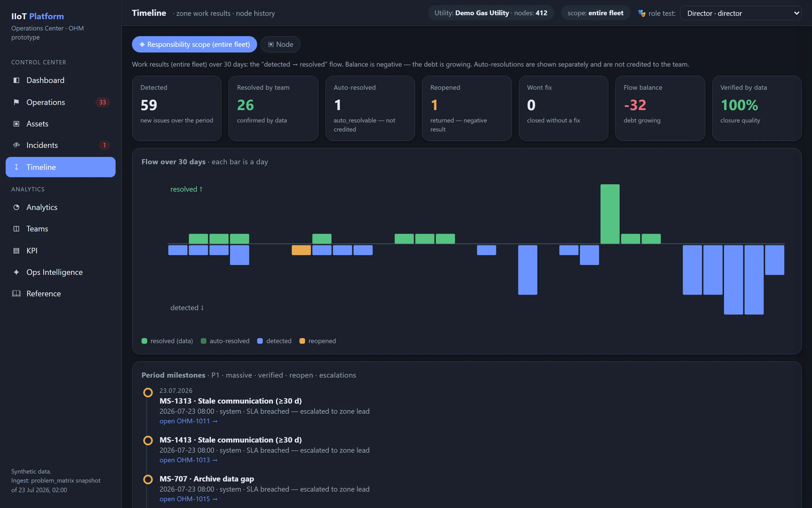Open the Teams page
The width and height of the screenshot is (812, 508).
click(x=60, y=229)
